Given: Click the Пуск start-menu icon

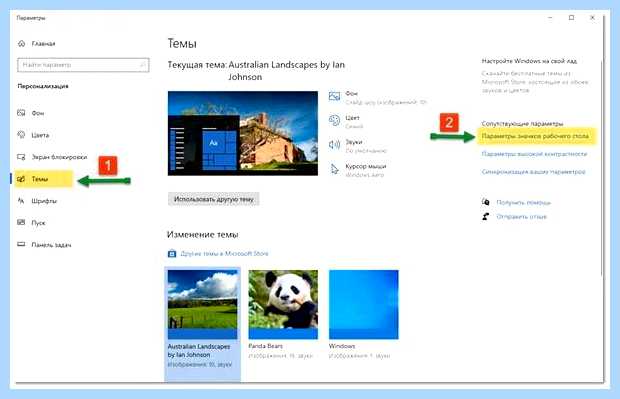Looking at the screenshot, I should coord(21,223).
